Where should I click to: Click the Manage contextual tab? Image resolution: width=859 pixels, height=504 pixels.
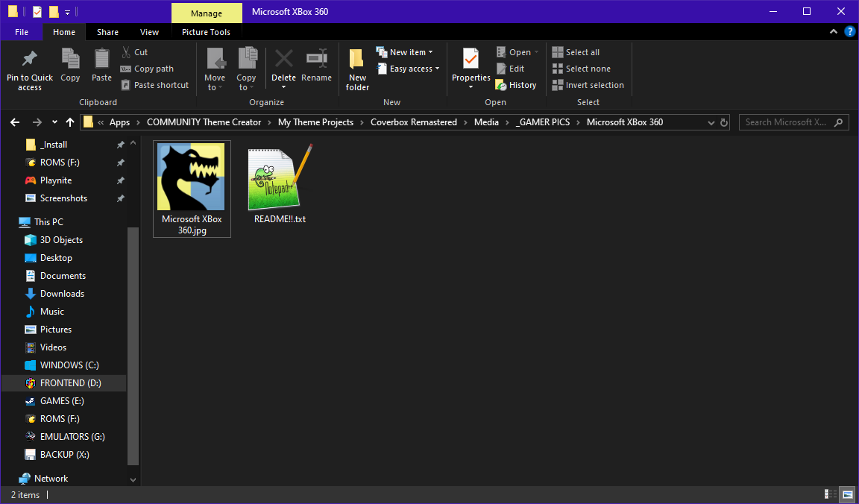207,13
